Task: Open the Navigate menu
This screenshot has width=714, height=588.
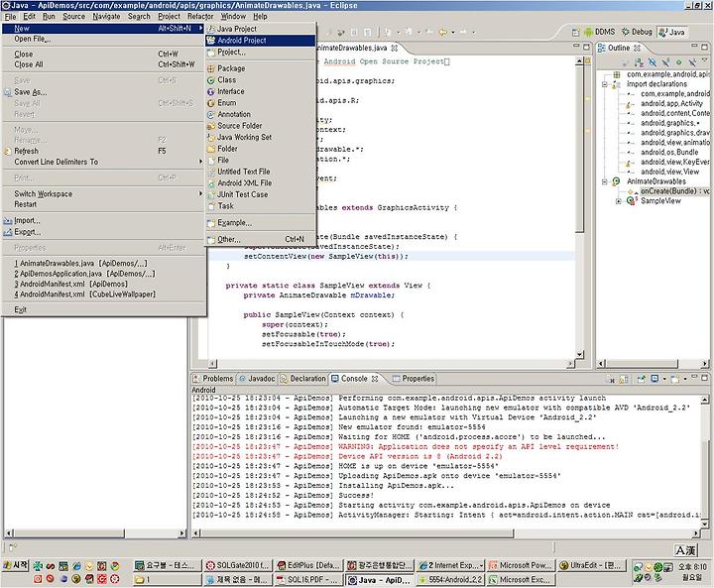Action: [106, 17]
